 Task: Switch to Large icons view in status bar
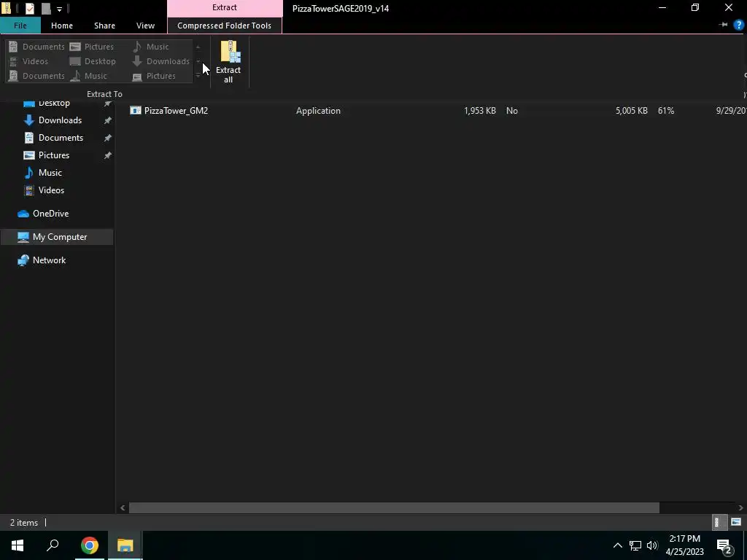(x=735, y=522)
